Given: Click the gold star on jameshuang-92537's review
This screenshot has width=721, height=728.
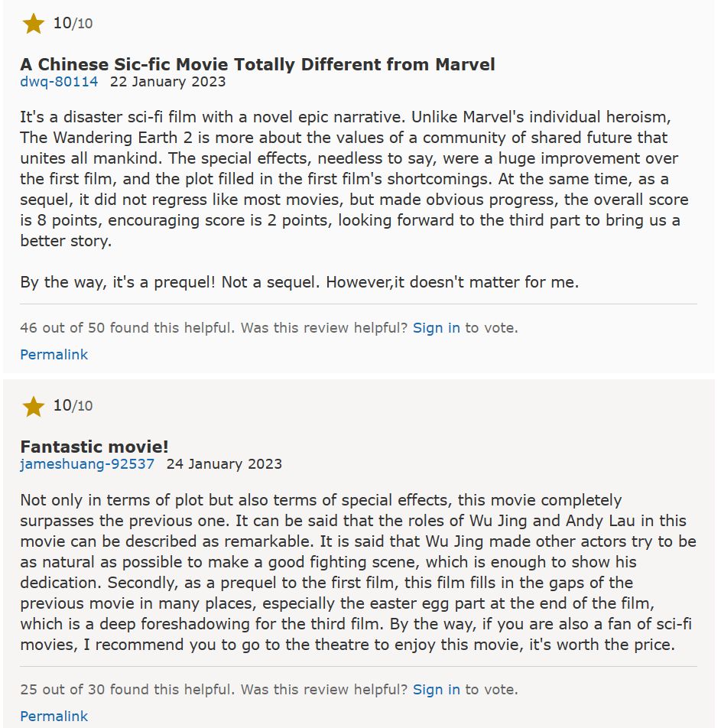Looking at the screenshot, I should pos(34,406).
